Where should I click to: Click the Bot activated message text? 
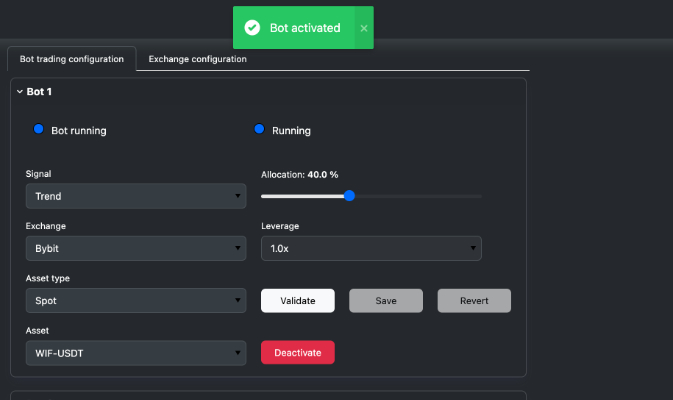305,28
